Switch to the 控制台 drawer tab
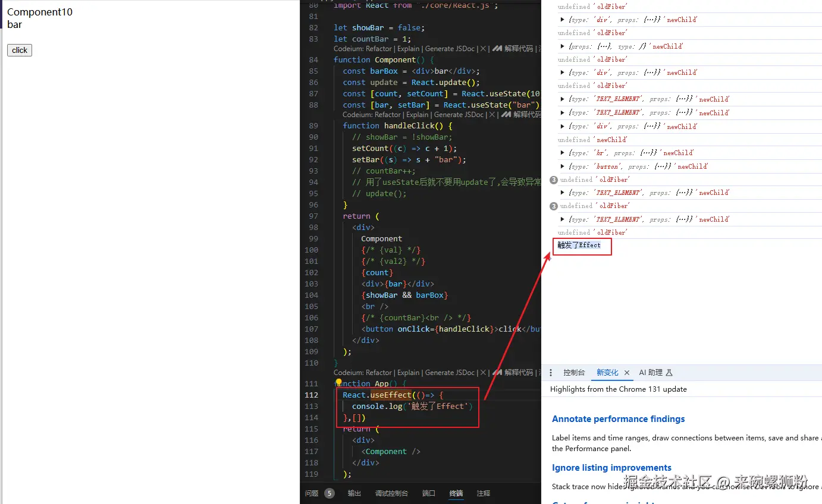The image size is (822, 504). [x=574, y=373]
